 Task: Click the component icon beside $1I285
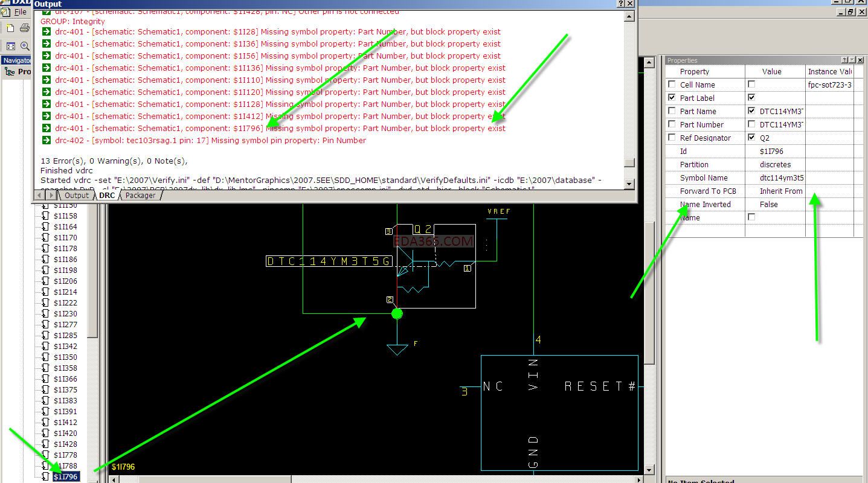click(x=45, y=335)
